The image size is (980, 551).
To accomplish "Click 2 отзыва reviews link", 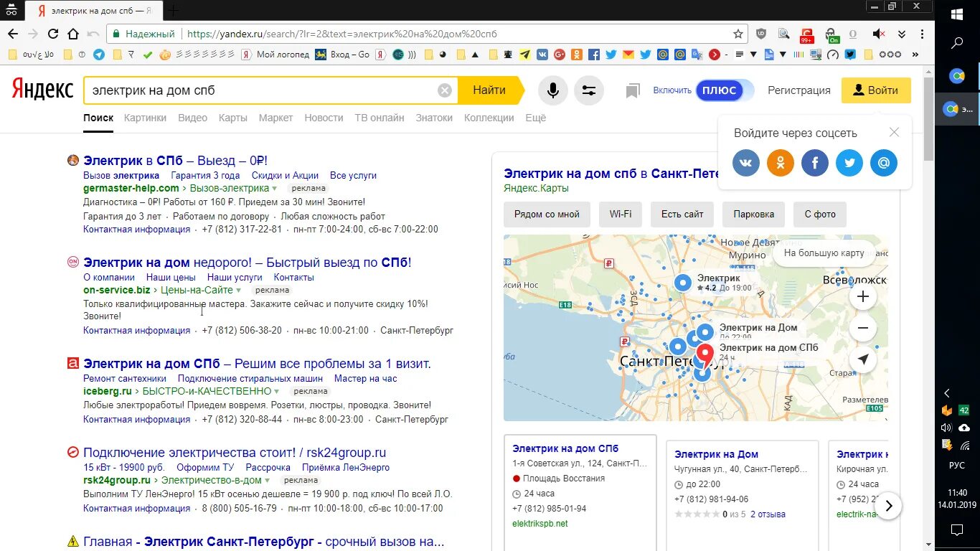I will click(x=768, y=514).
